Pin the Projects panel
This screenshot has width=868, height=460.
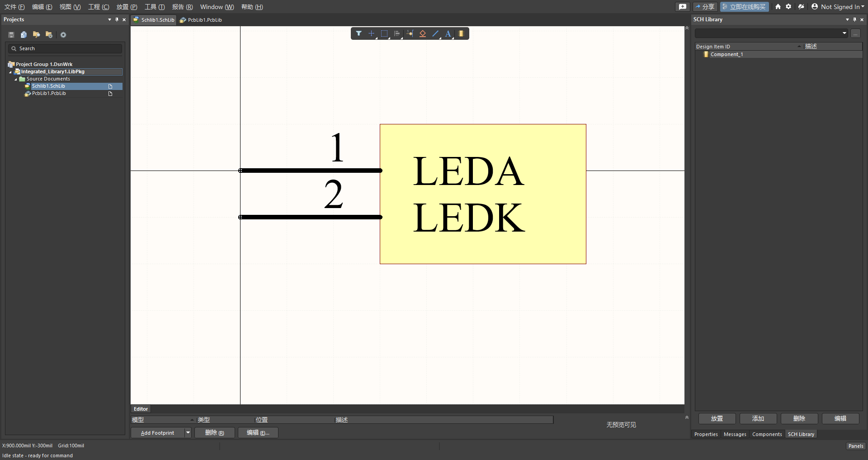[117, 19]
